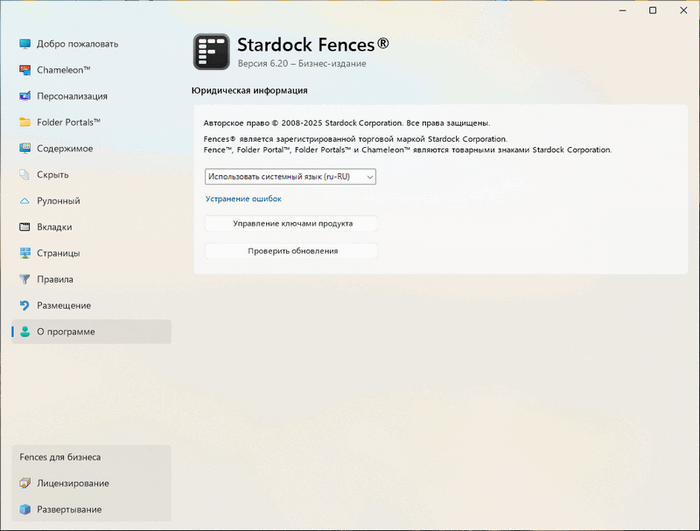Click the Stardock Fences logo
The image size is (700, 531).
(x=211, y=52)
